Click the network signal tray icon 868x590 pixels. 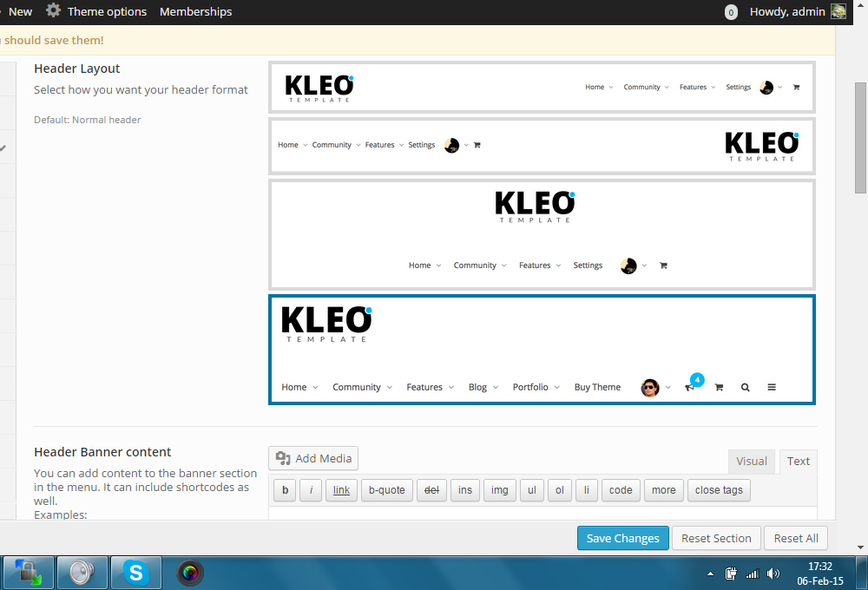point(752,573)
